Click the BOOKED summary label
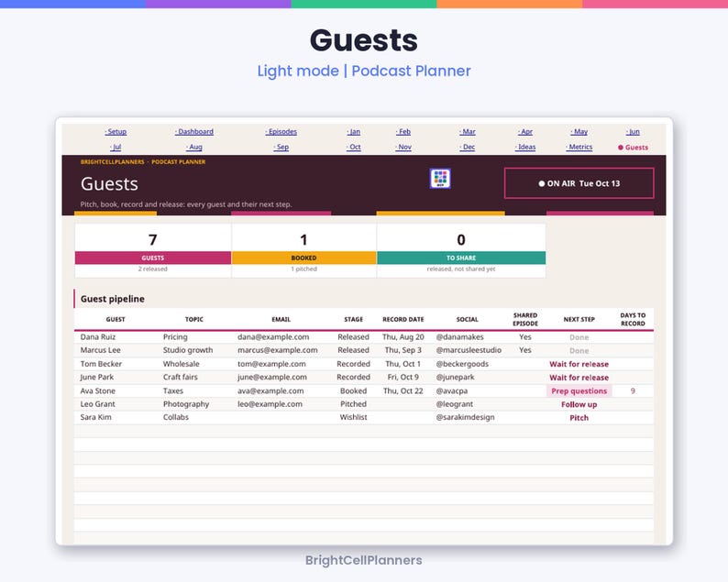The image size is (728, 582). point(303,258)
